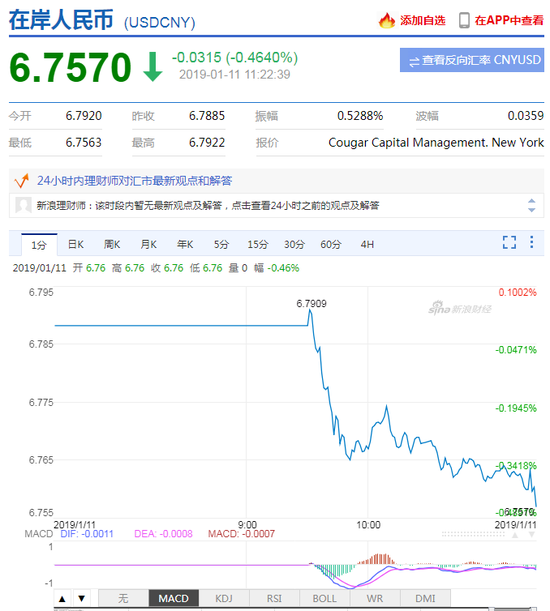The width and height of the screenshot is (550, 611).
Task: Click the flame icon beside 添加自选
Action: pyautogui.click(x=387, y=20)
